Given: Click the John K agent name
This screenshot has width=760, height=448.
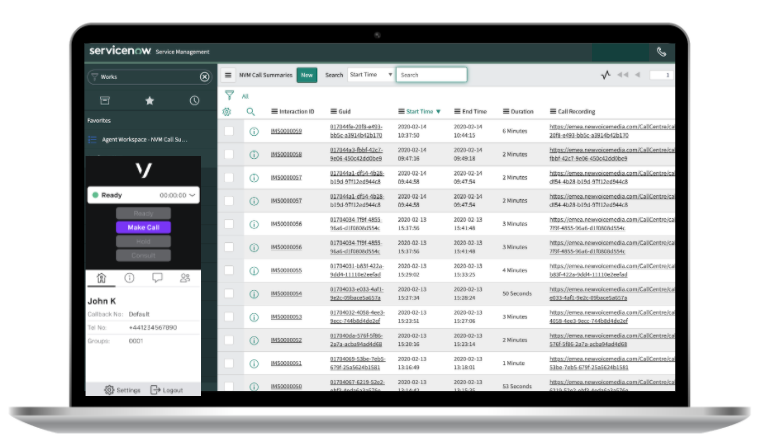Looking at the screenshot, I should coord(102,301).
